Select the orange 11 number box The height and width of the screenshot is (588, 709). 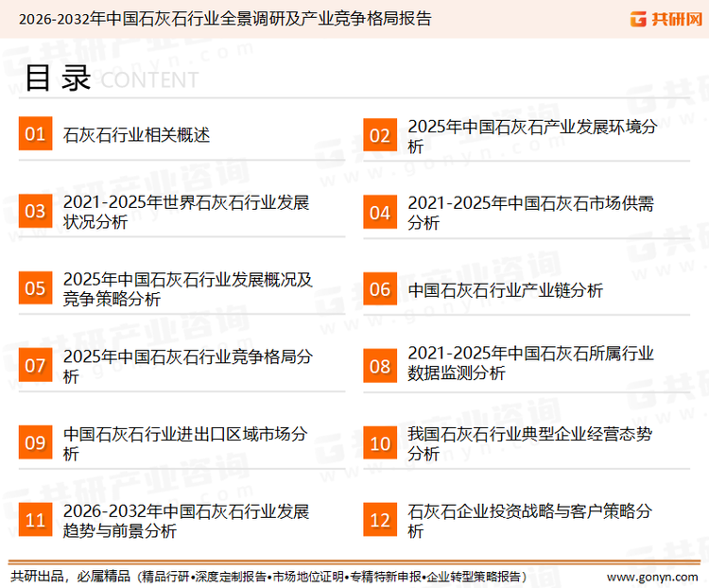pyautogui.click(x=35, y=519)
